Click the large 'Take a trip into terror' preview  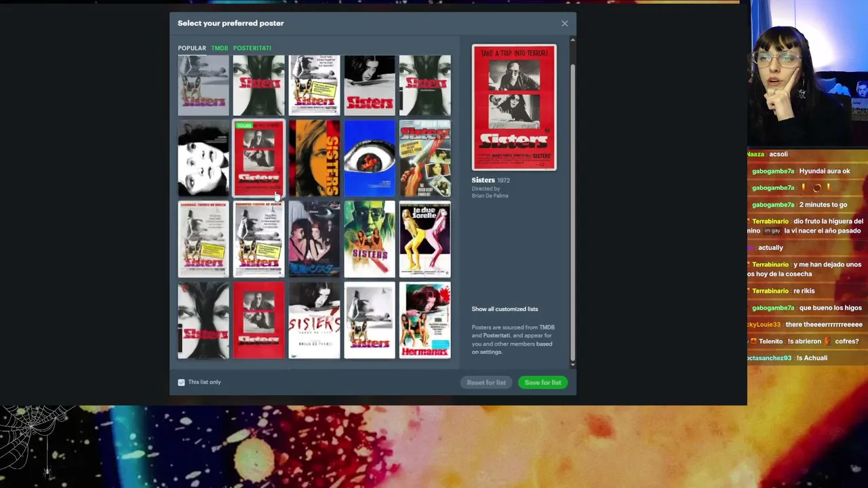point(514,107)
